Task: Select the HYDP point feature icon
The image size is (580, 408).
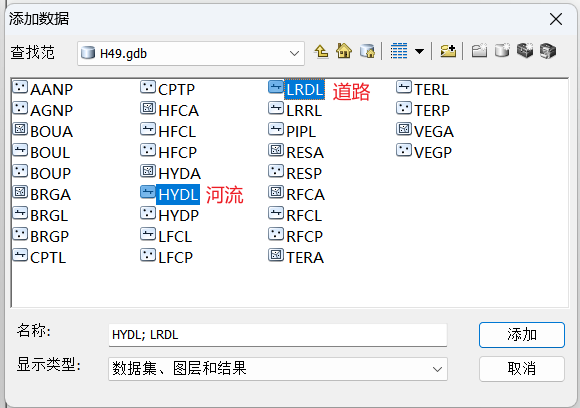Action: tap(148, 213)
